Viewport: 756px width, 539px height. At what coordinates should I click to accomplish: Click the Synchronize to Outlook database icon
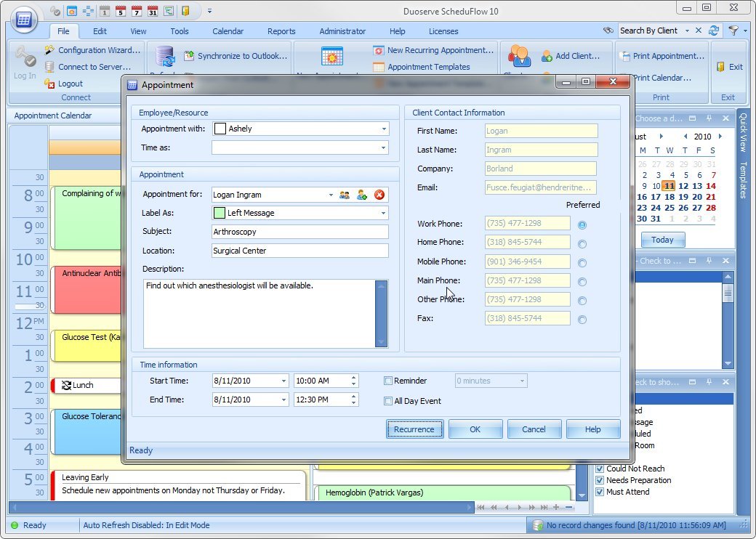pyautogui.click(x=164, y=58)
